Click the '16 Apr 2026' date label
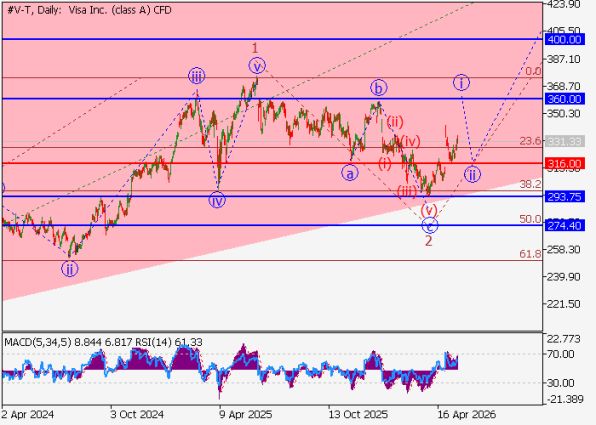596x425 pixels. point(466,414)
